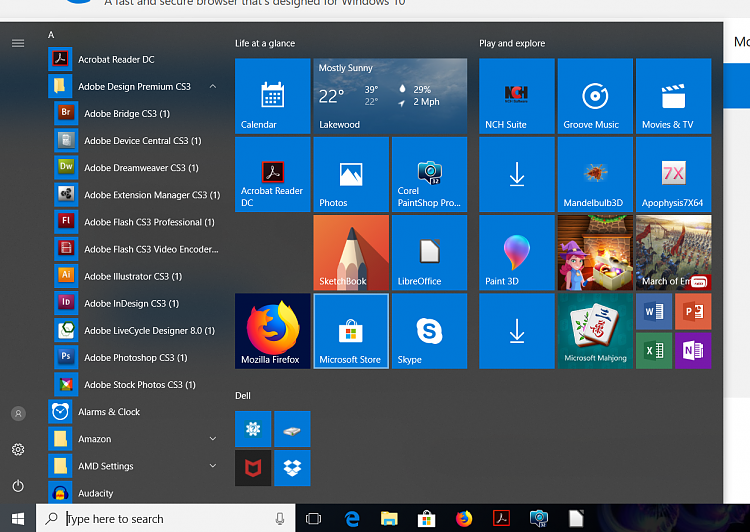The height and width of the screenshot is (532, 750).
Task: Select the Life at a glance group header
Action: point(265,44)
